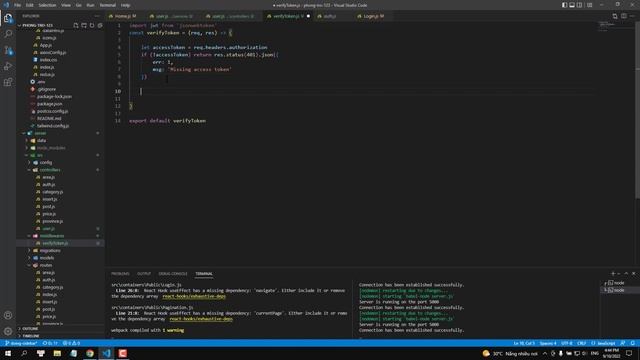Open the Run menu
Viewport: 640px width, 360px height.
point(91,5)
